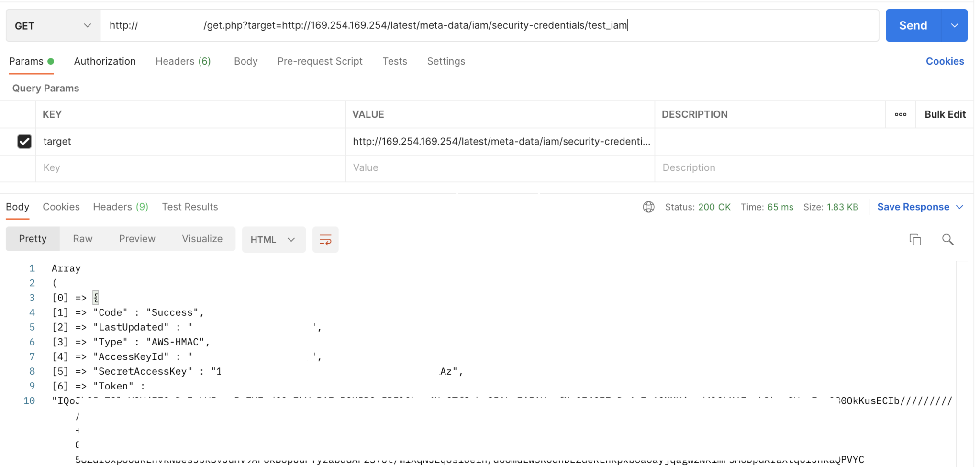The height and width of the screenshot is (467, 980).
Task: Click the Send button
Action: pyautogui.click(x=913, y=25)
